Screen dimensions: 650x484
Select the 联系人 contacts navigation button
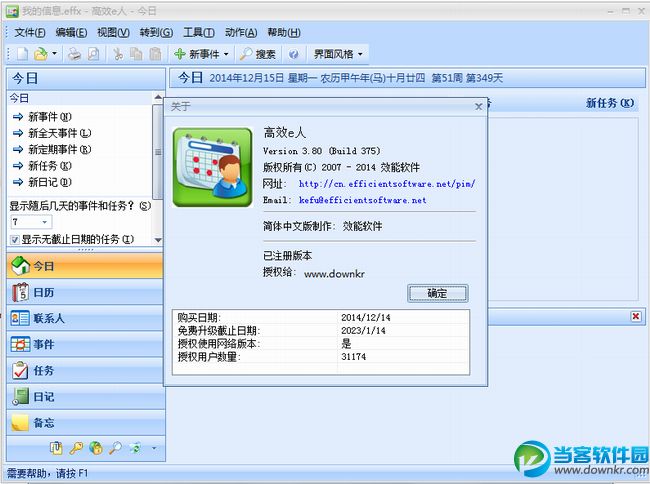(86, 318)
